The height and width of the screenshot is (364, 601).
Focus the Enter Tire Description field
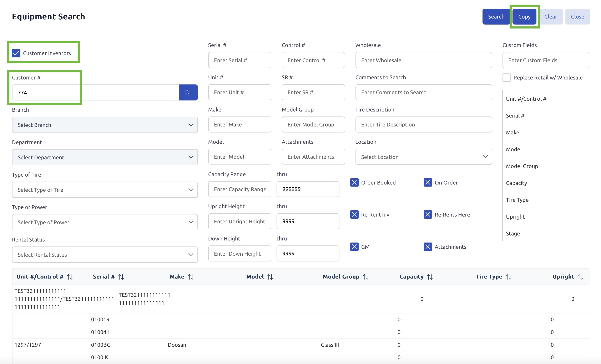423,125
